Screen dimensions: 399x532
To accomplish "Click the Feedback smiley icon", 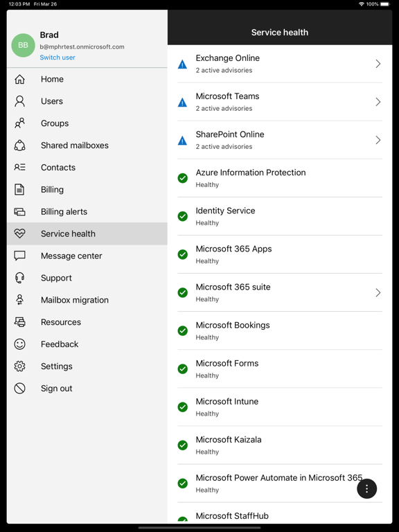I will [19, 344].
